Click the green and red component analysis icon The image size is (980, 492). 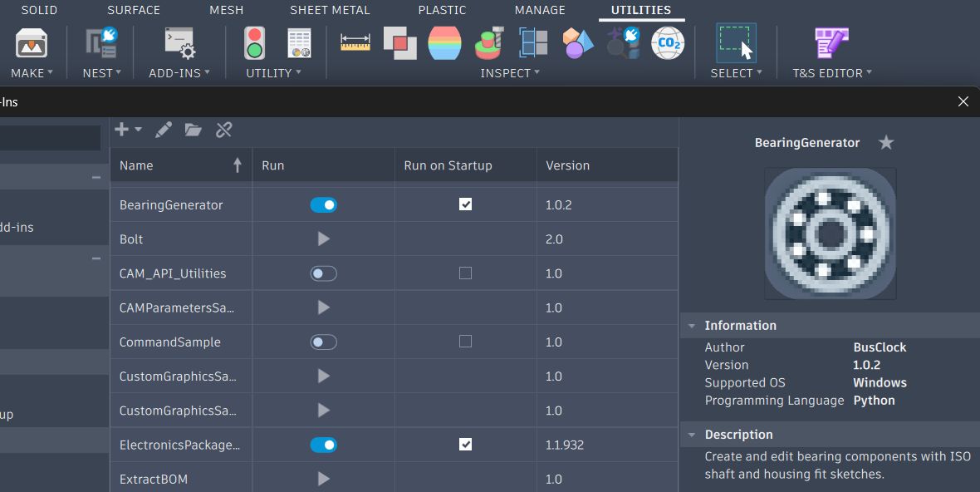click(x=489, y=43)
